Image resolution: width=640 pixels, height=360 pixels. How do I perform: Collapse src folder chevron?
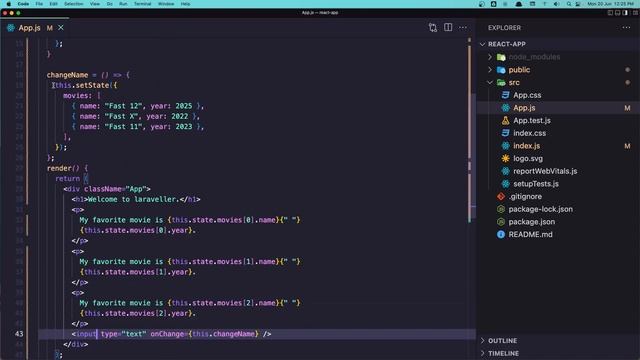pos(490,82)
